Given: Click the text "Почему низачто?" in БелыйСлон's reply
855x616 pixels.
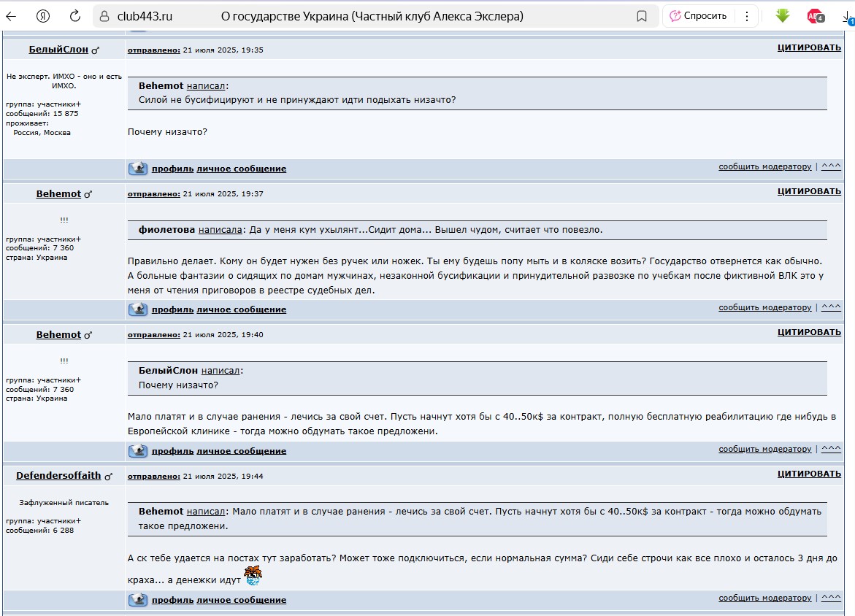Looking at the screenshot, I should tap(167, 132).
